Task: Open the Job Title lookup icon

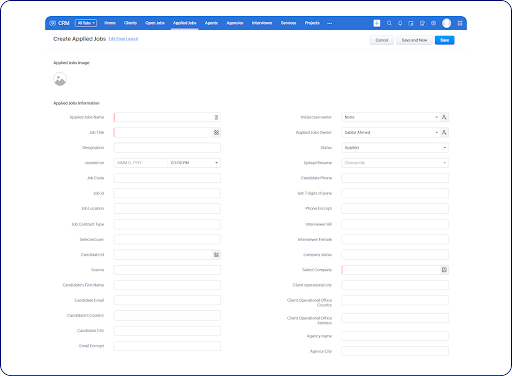Action: click(216, 133)
